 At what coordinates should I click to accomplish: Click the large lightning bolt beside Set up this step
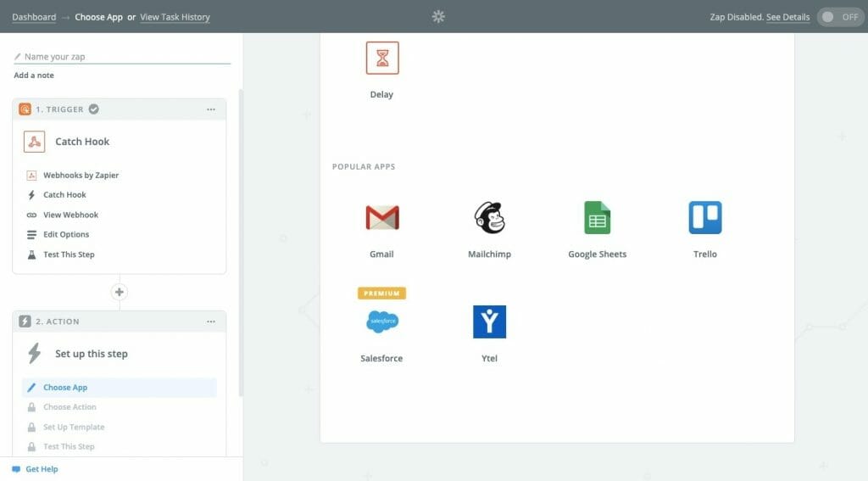pyautogui.click(x=34, y=353)
